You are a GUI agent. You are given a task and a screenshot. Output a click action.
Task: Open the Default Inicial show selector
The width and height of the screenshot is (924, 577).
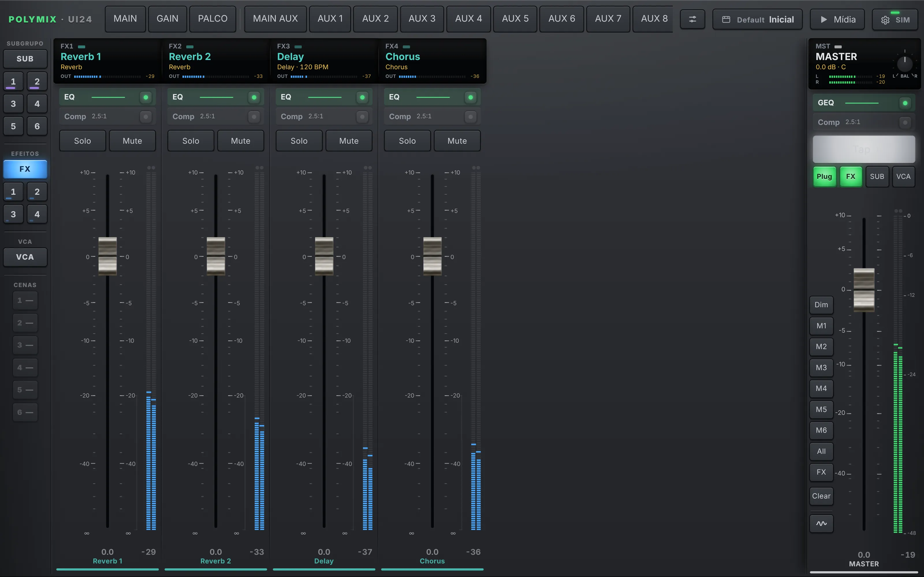pos(757,19)
